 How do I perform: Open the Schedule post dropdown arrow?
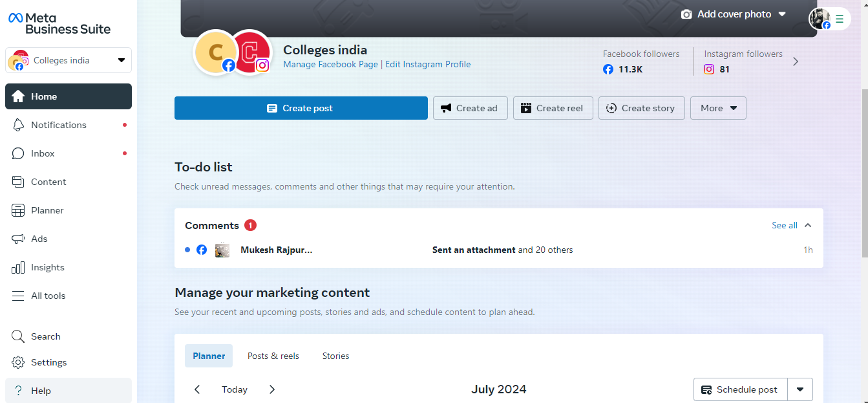(x=800, y=389)
